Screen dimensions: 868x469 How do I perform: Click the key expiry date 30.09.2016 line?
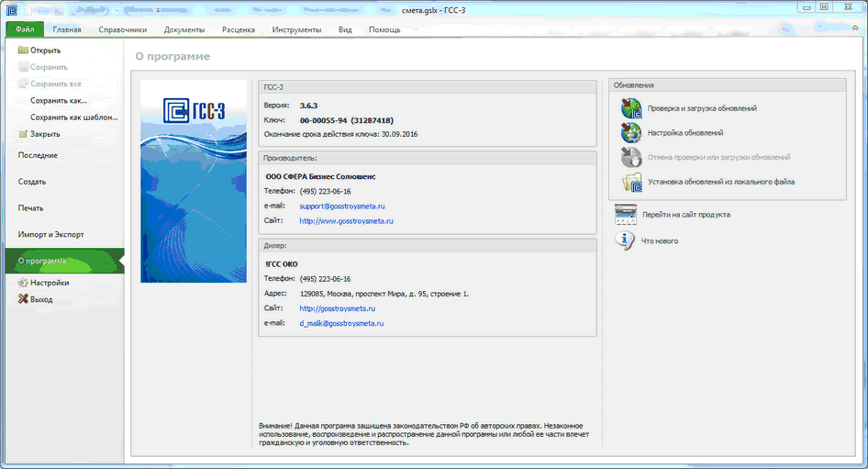[x=340, y=135]
